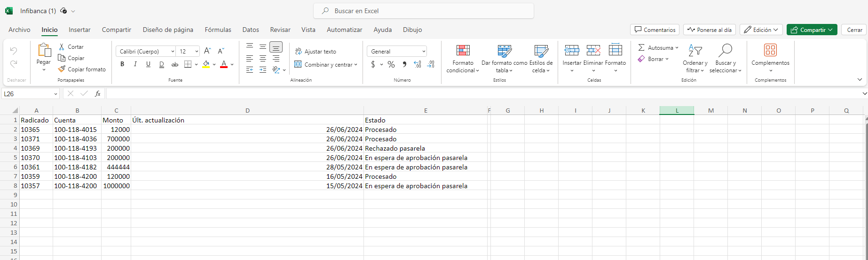Image resolution: width=868 pixels, height=260 pixels.
Task: Align cell content to the vertical middle
Action: pyautogui.click(x=263, y=46)
